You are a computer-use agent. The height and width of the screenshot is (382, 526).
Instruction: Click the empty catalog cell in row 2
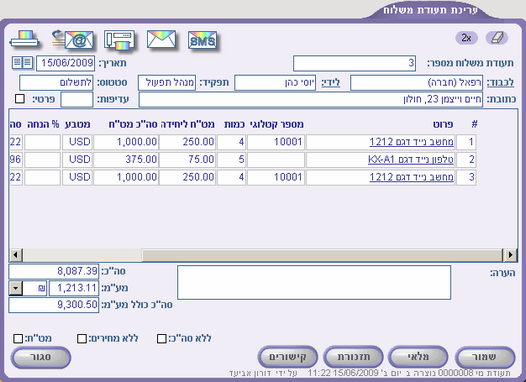[276, 159]
